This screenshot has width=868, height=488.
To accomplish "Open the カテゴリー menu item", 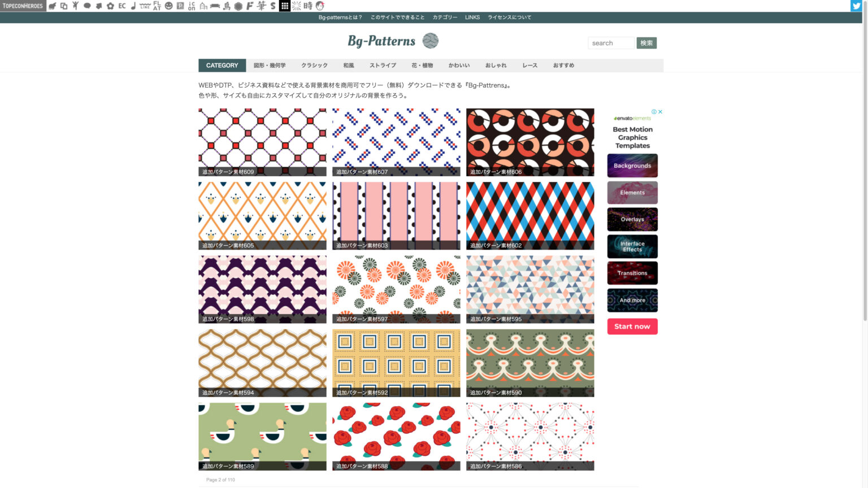I will [446, 18].
